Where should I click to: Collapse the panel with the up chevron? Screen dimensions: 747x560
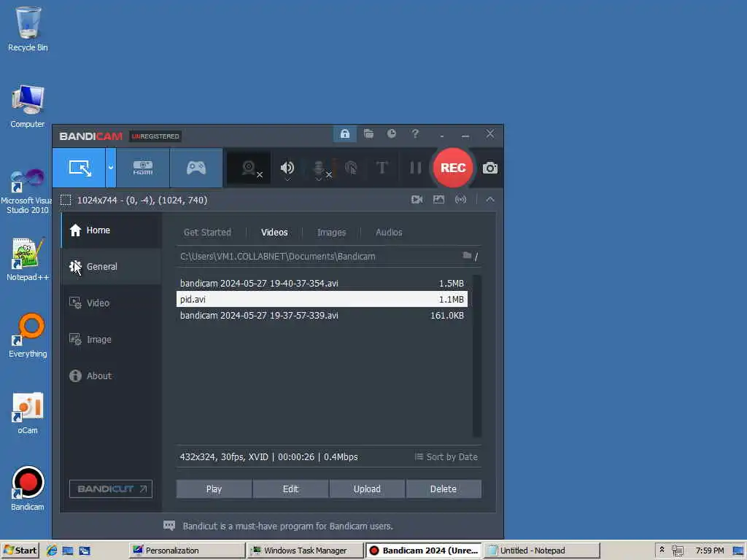point(490,200)
